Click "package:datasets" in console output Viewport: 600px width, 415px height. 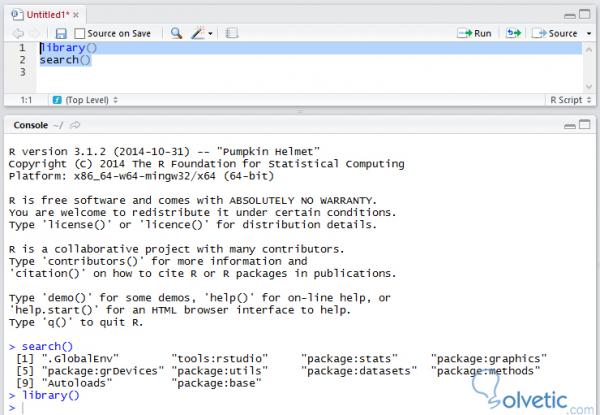pyautogui.click(x=359, y=371)
